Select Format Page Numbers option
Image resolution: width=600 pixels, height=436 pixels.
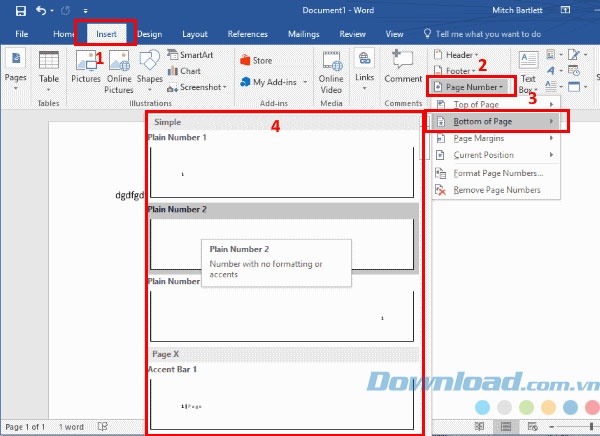[x=498, y=173]
